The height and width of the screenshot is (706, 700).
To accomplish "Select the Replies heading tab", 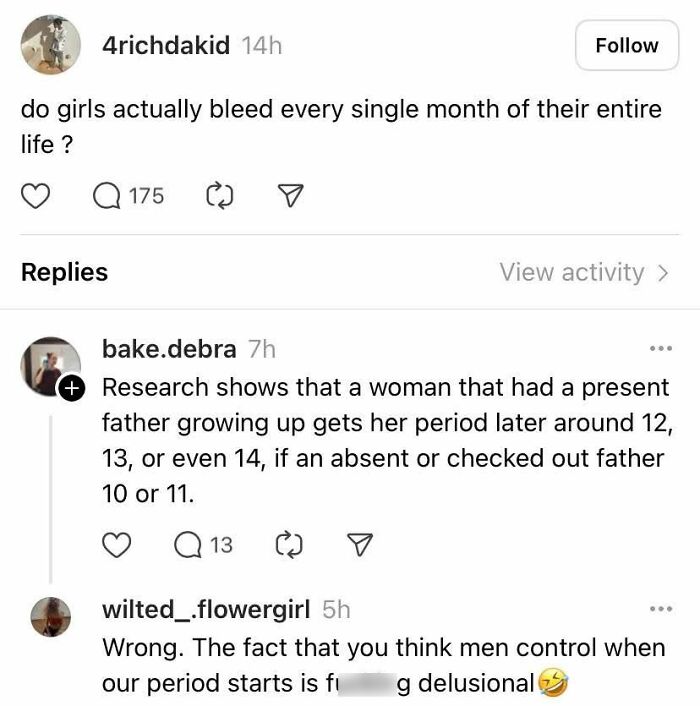I will (x=64, y=272).
